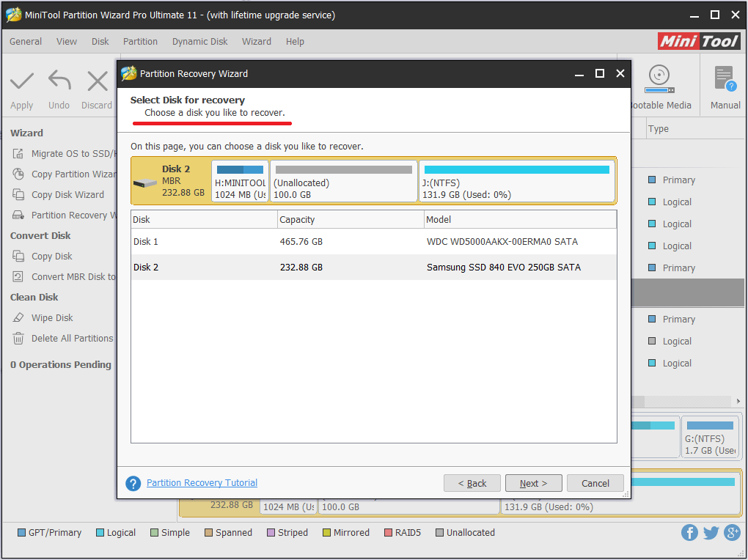Select the Disk 1 row in list
Screen dimensions: 748x560
(x=373, y=241)
